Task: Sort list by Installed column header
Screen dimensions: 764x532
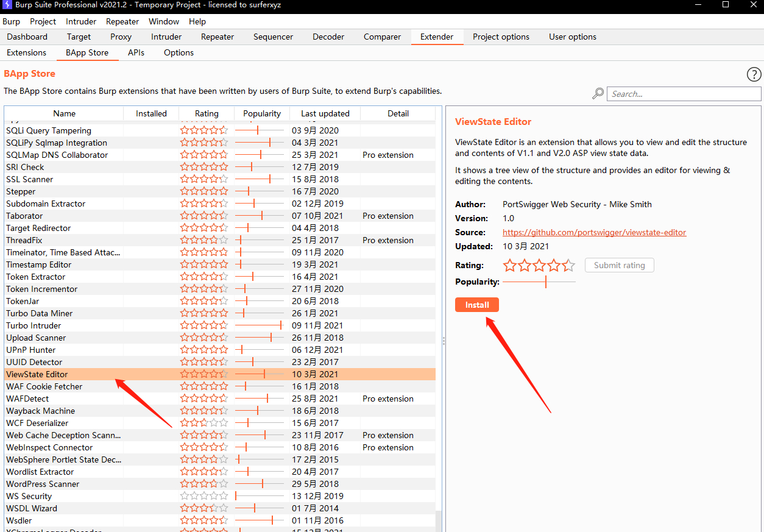Action: tap(151, 113)
